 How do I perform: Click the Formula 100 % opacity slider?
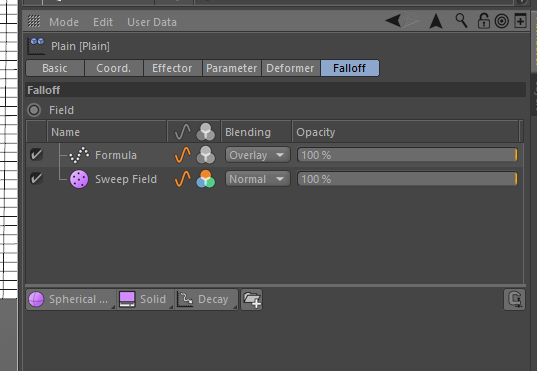pos(407,155)
